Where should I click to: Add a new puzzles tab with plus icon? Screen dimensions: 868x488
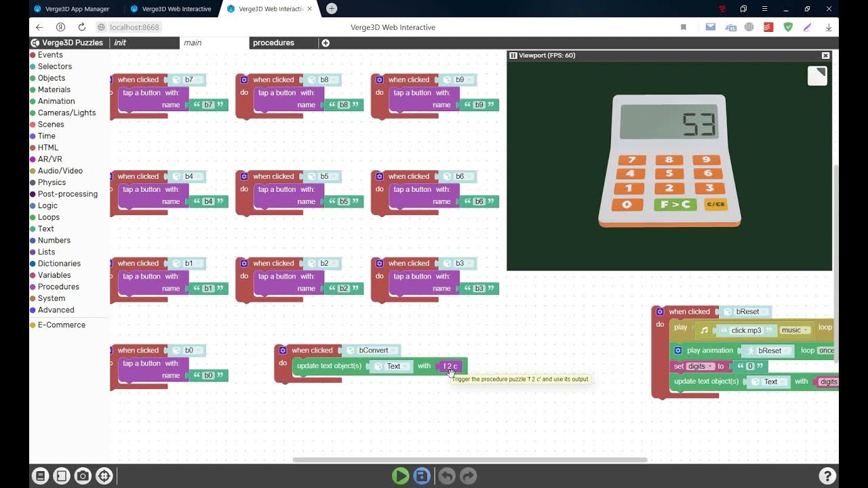pos(325,43)
